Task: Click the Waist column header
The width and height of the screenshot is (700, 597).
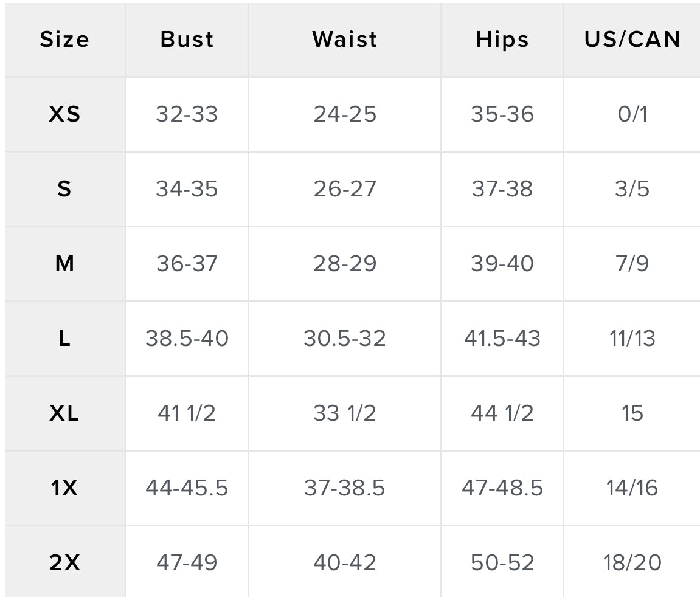Action: coord(345,40)
